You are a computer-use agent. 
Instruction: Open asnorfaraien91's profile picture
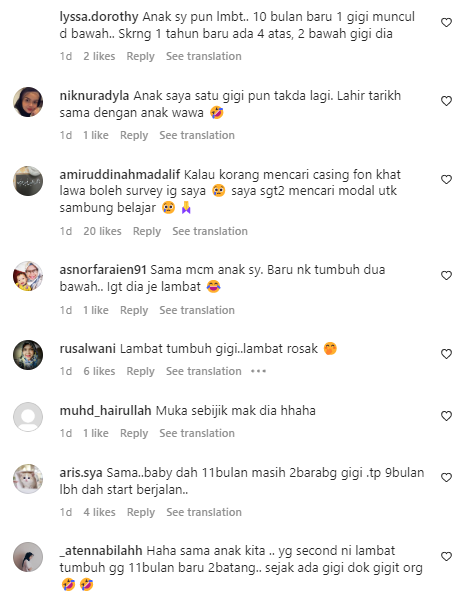point(28,276)
